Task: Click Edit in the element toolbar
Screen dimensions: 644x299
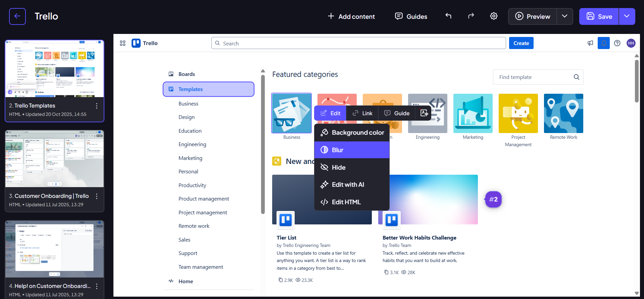Action: [x=330, y=113]
